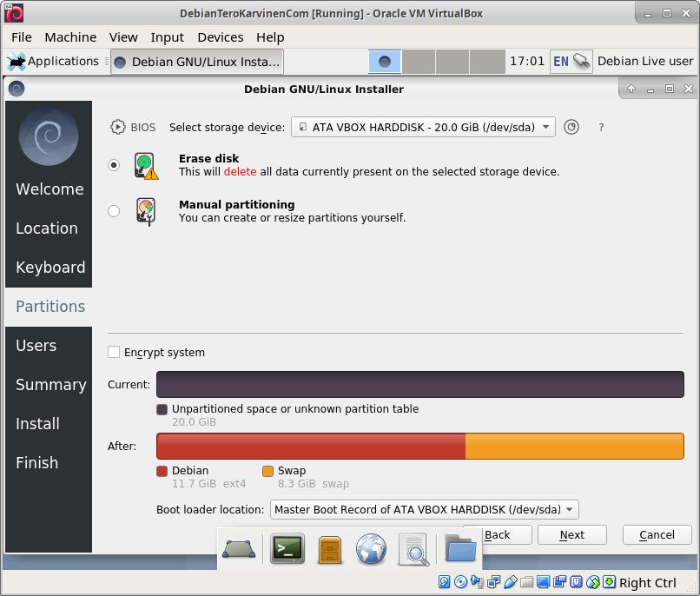Open the folder icon in the dock
Viewport: 700px width, 596px height.
pos(460,549)
